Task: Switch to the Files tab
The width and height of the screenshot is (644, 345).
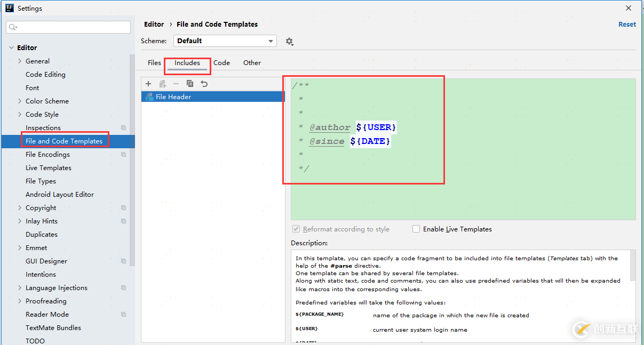Action: (154, 63)
